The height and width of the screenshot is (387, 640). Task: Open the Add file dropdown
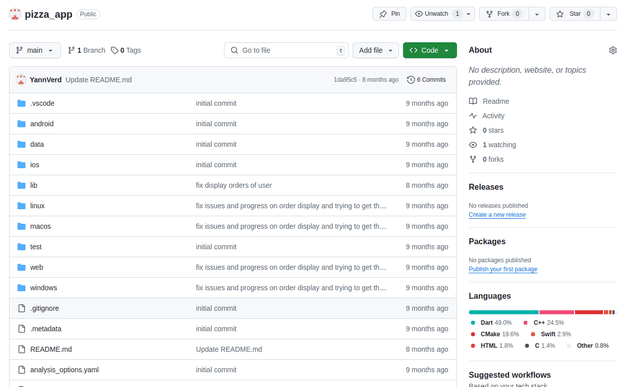376,50
